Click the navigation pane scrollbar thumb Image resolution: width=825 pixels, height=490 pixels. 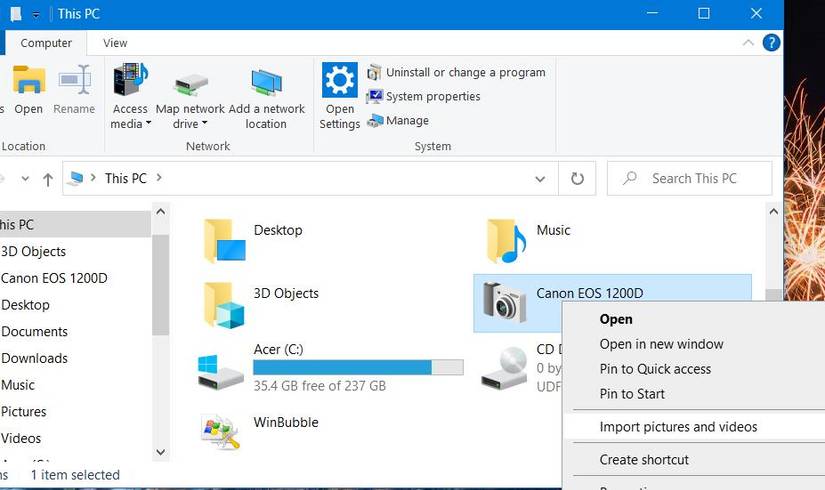(160, 285)
